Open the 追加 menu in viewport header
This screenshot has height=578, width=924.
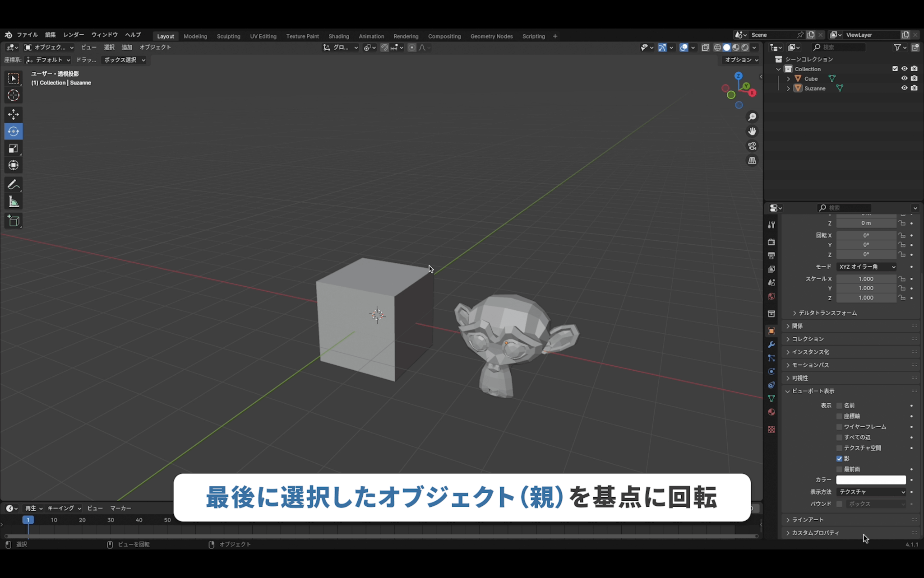coord(127,47)
